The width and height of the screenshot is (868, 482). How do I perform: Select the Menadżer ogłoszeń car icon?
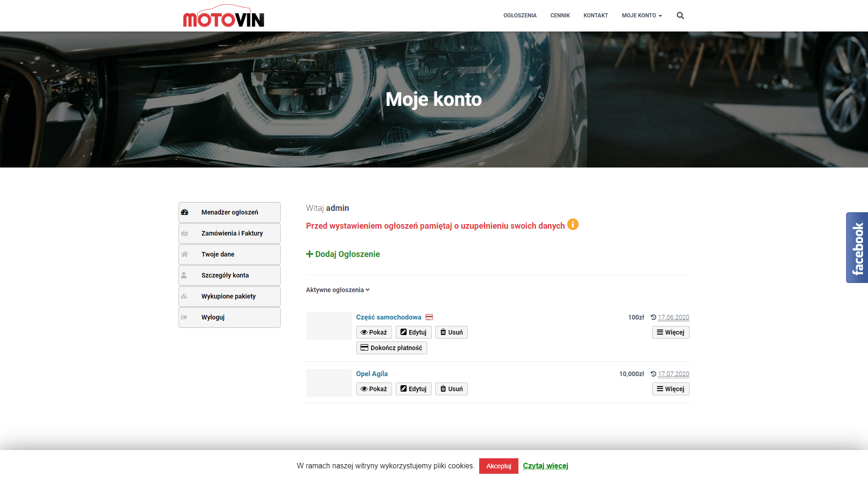click(184, 212)
